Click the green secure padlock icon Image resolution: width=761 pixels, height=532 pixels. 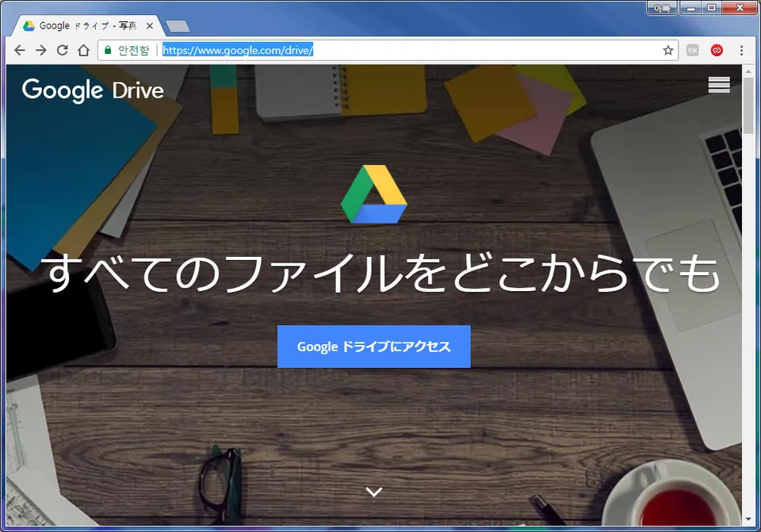(108, 50)
